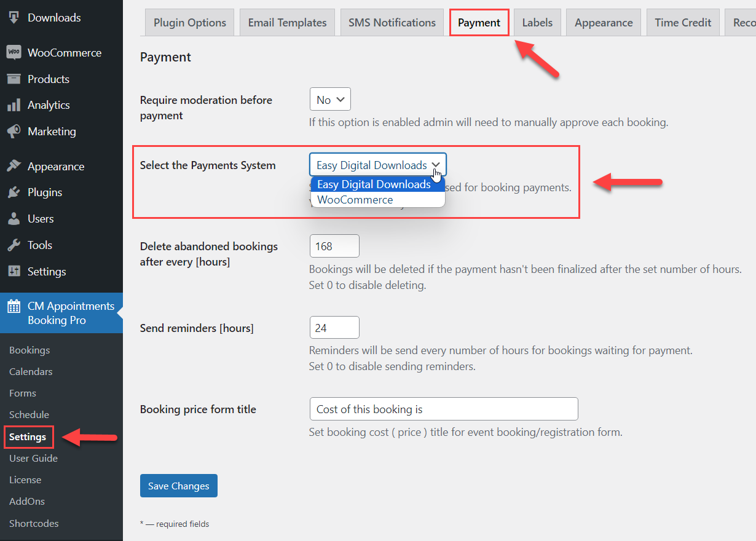Click the Analytics bar chart icon

tap(14, 105)
